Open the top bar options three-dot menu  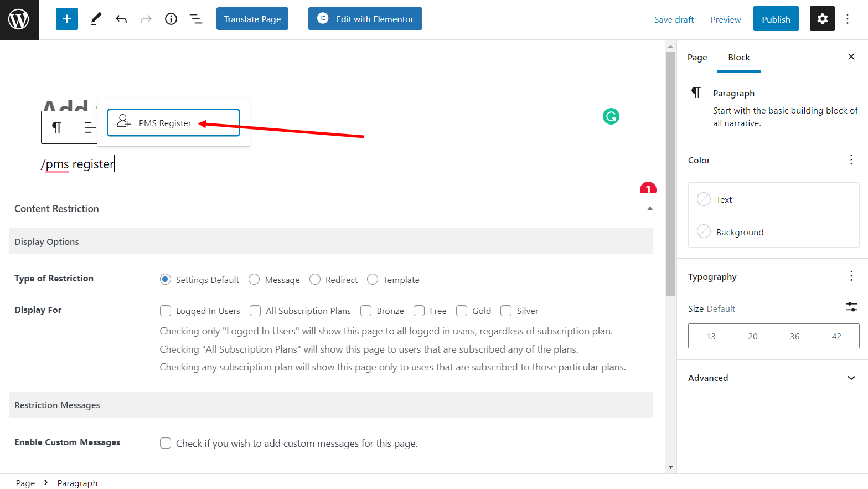pos(848,19)
